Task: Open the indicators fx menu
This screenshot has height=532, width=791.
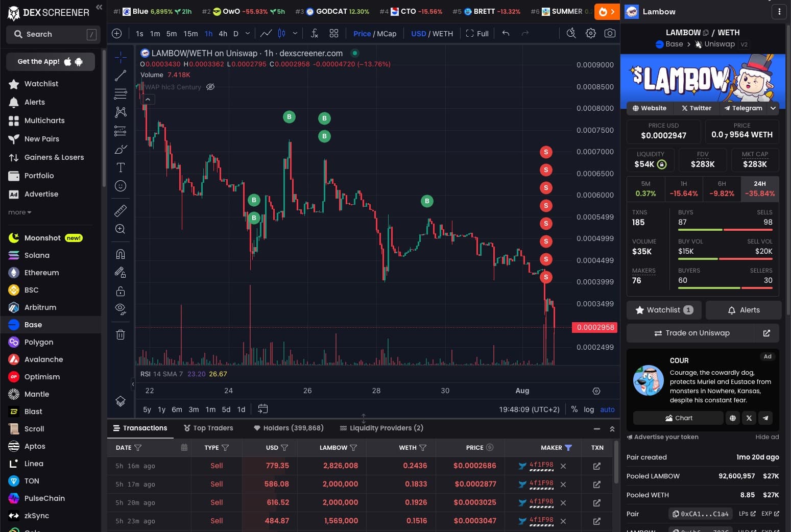Action: [x=315, y=34]
